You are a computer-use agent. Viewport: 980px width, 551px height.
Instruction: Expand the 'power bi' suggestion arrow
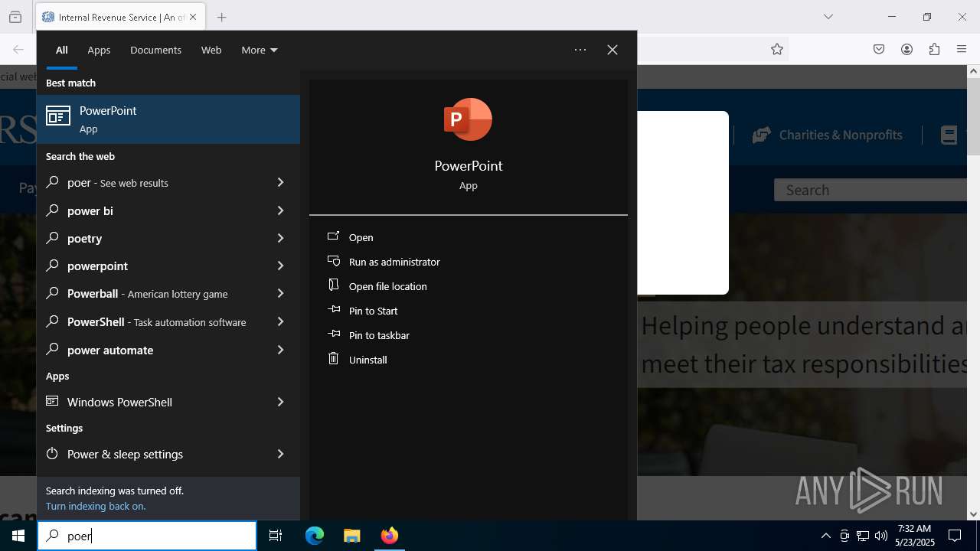click(x=280, y=210)
